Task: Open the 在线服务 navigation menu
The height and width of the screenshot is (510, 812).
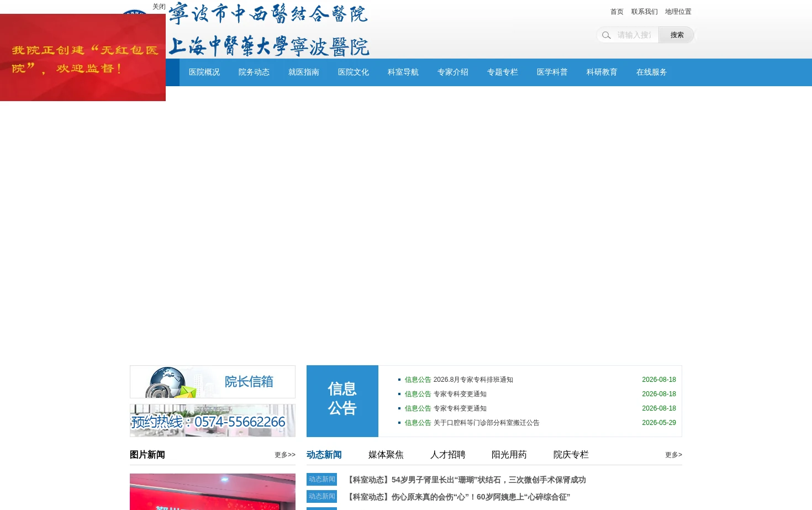Action: pyautogui.click(x=652, y=72)
